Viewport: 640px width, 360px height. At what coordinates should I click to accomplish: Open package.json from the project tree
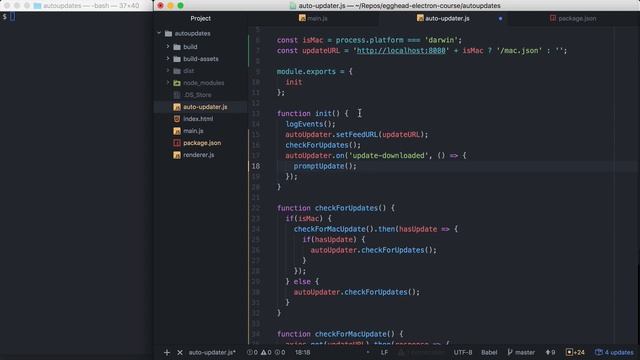click(202, 143)
